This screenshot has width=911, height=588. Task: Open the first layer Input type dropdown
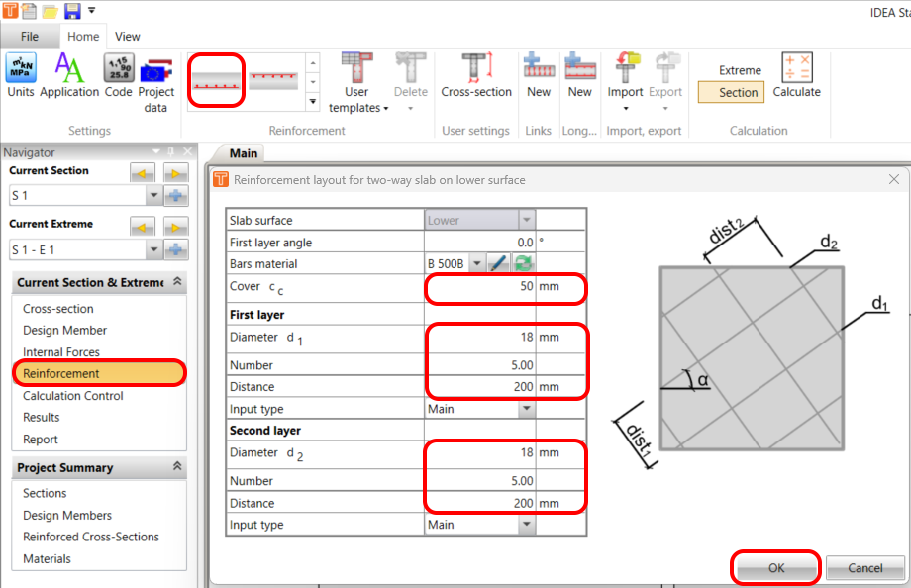coord(526,408)
